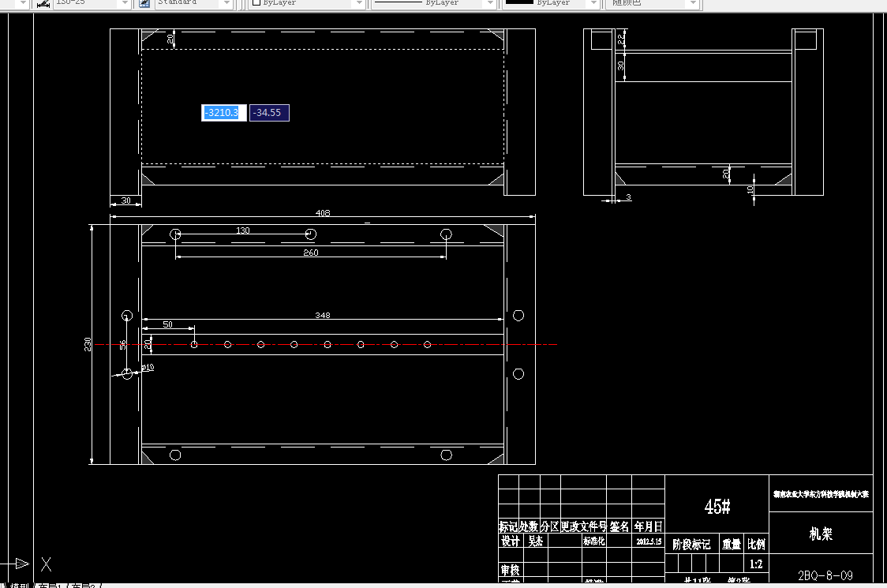887x588 pixels.
Task: Click the dimension style manager icon
Action: 43,3
